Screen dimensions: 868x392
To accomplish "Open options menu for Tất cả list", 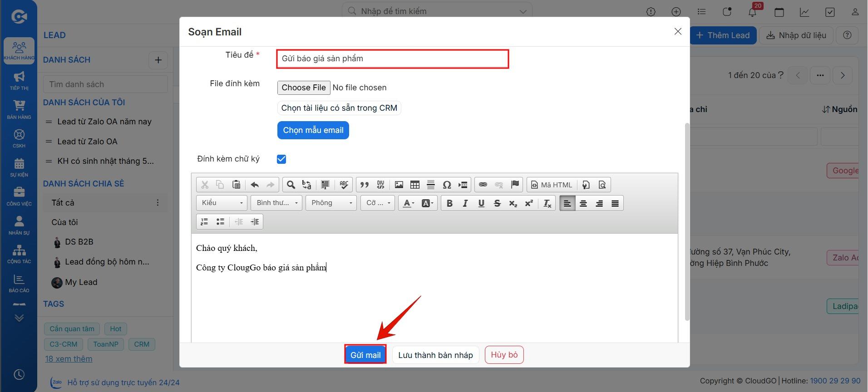I will [x=158, y=202].
